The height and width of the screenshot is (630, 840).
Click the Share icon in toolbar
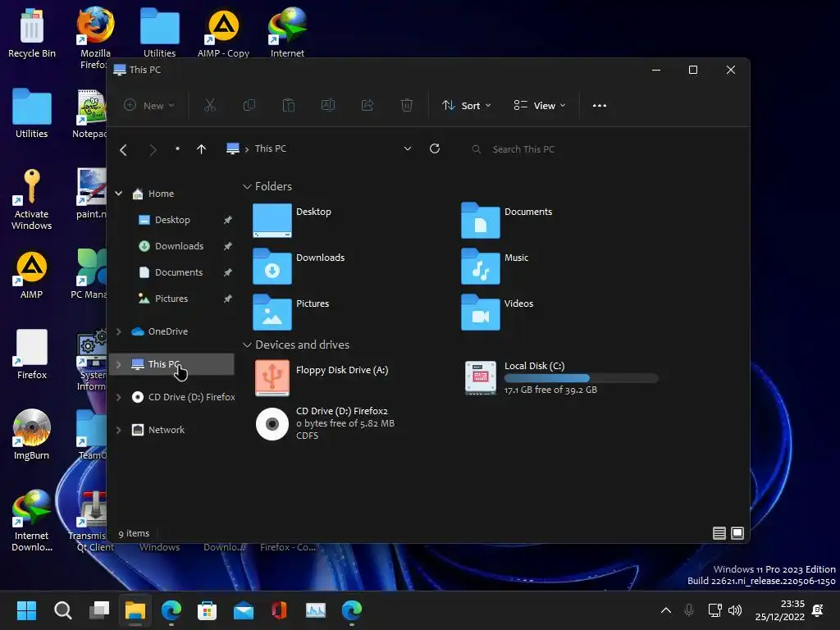[367, 106]
